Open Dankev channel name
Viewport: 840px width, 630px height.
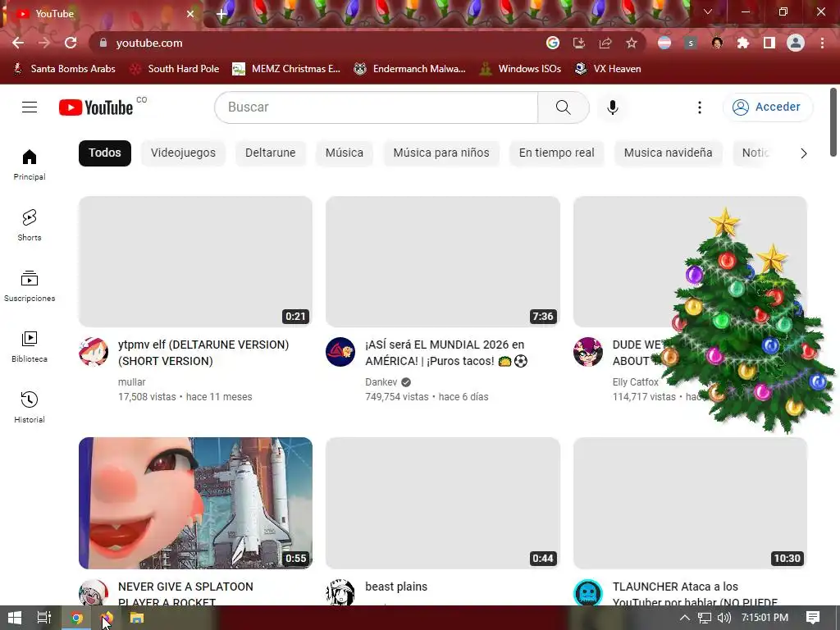click(x=381, y=382)
